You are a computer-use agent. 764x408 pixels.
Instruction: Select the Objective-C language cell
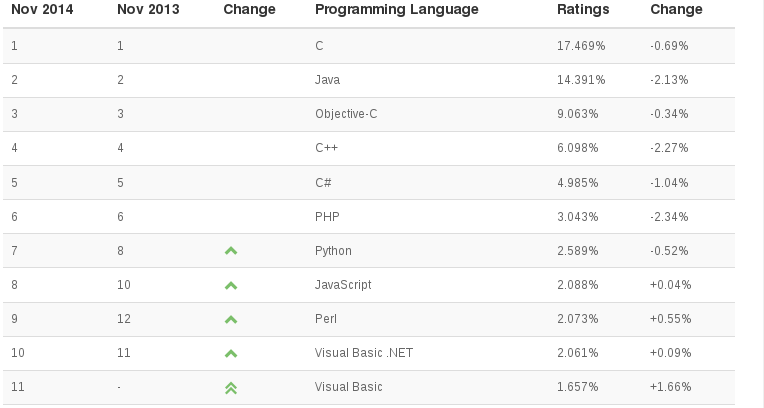pyautogui.click(x=346, y=114)
